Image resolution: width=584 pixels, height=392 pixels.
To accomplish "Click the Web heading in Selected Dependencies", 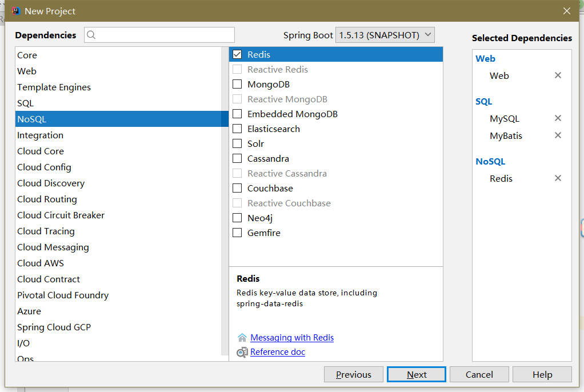I will pyautogui.click(x=485, y=58).
